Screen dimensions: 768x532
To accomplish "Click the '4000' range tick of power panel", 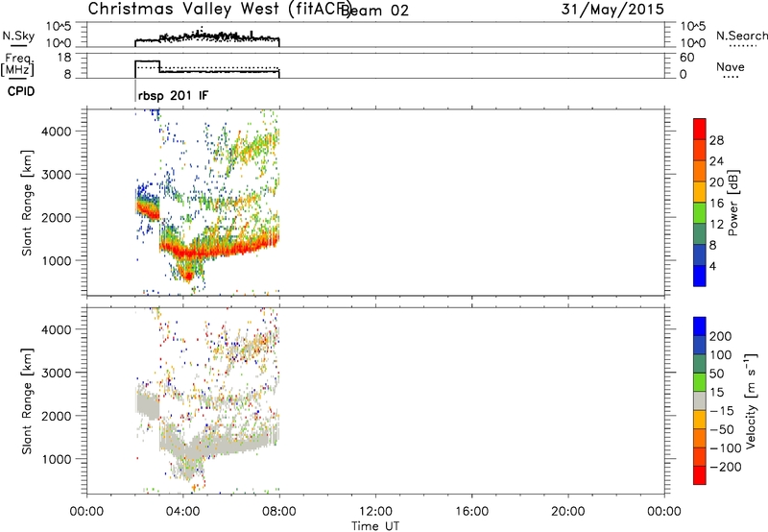I will point(57,132).
